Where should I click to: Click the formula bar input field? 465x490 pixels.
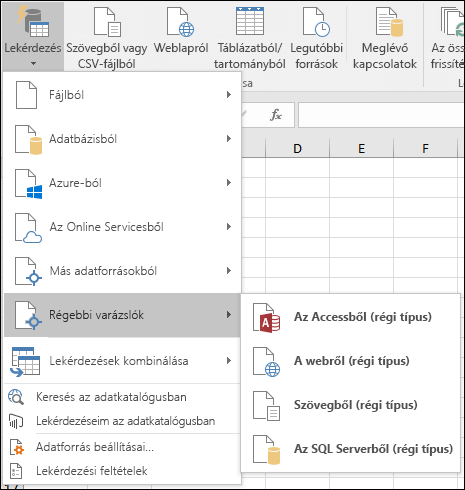(381, 115)
